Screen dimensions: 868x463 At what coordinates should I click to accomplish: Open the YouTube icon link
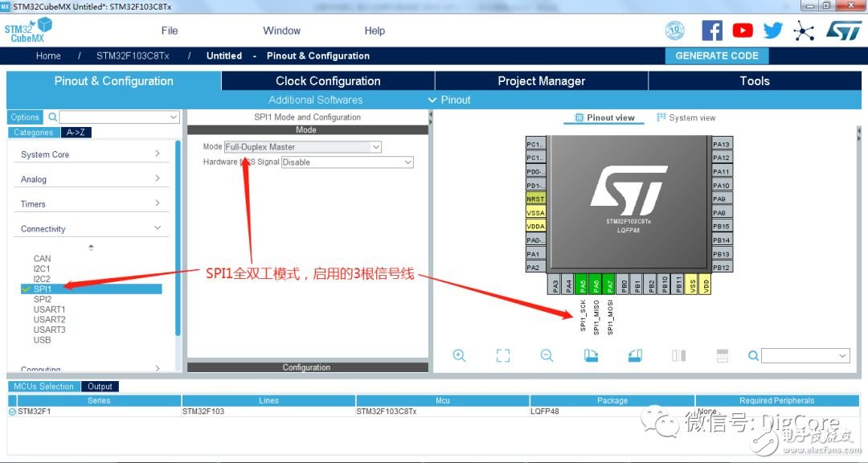[743, 31]
